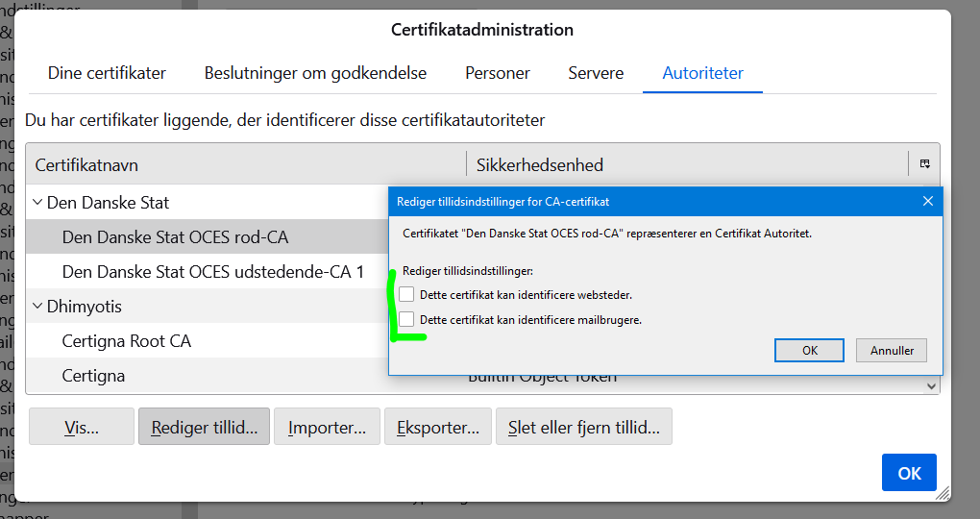Click the Autoriteter tab

tap(702, 73)
